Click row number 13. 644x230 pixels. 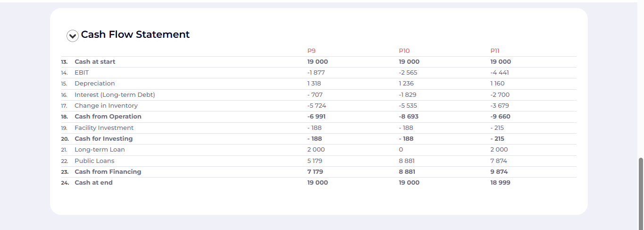(64, 62)
